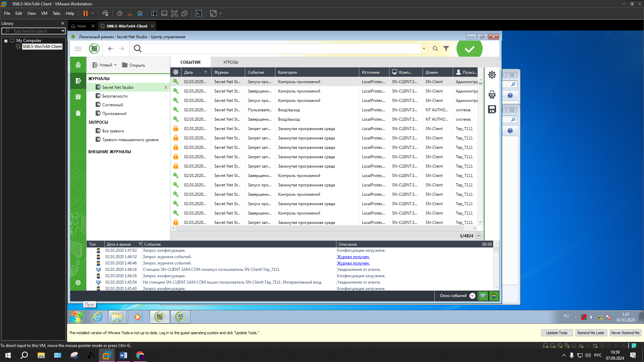
Task: Click the Never Remind Me button
Action: pos(625,333)
